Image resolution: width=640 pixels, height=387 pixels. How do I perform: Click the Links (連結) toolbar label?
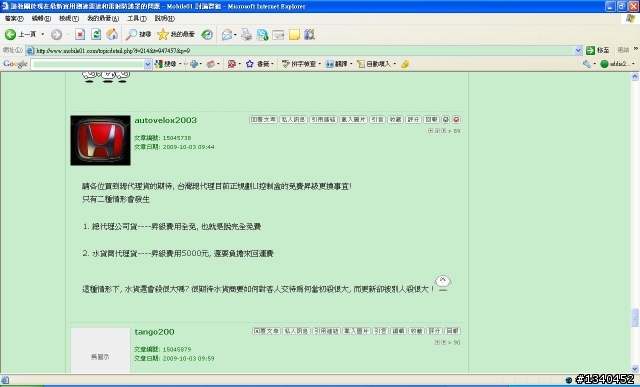pos(623,50)
